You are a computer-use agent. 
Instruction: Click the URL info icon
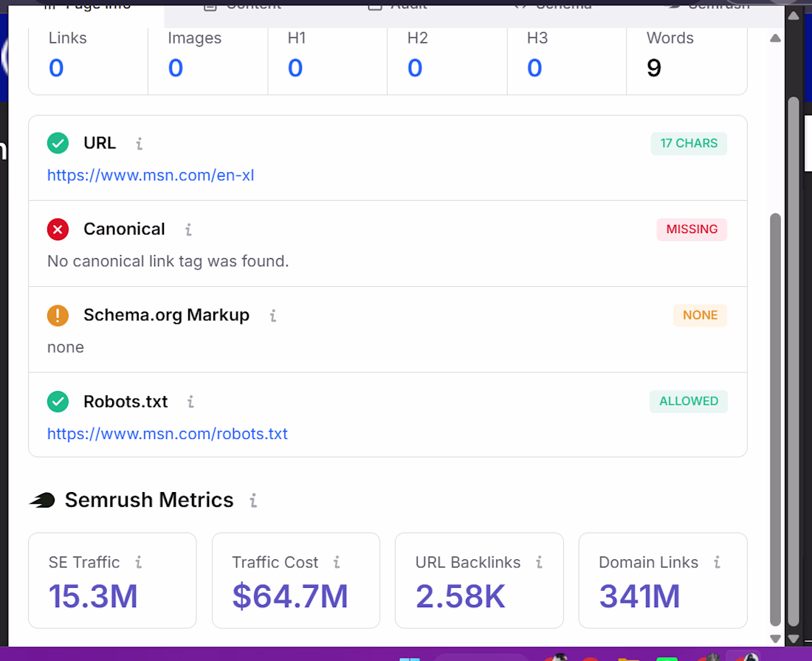click(x=140, y=143)
